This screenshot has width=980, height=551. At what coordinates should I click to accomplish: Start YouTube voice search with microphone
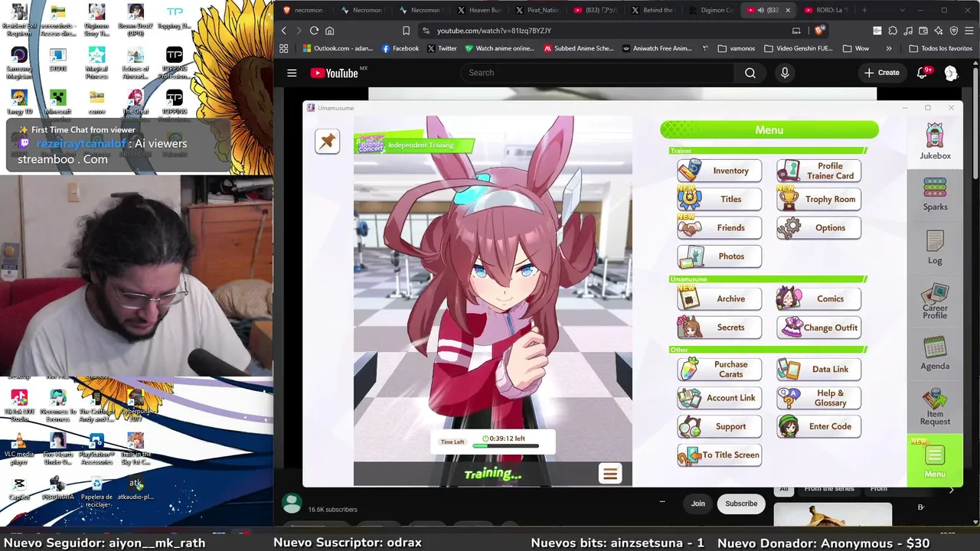pos(784,73)
